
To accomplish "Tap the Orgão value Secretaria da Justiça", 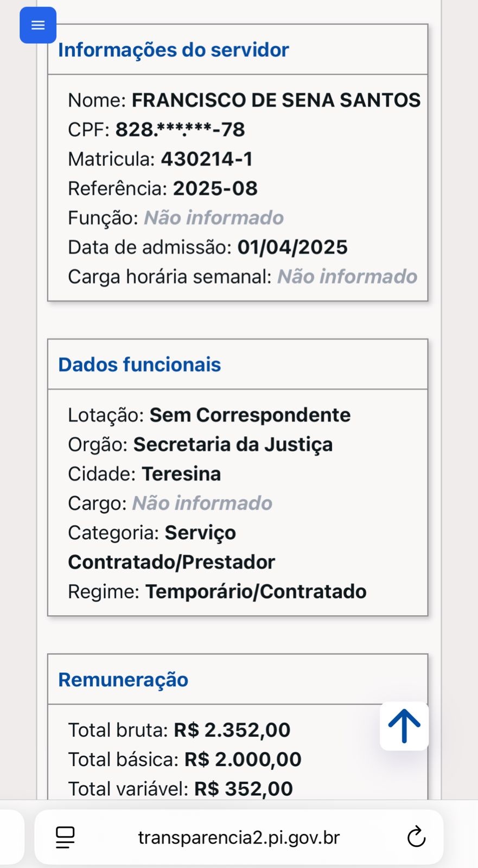I will pyautogui.click(x=233, y=444).
